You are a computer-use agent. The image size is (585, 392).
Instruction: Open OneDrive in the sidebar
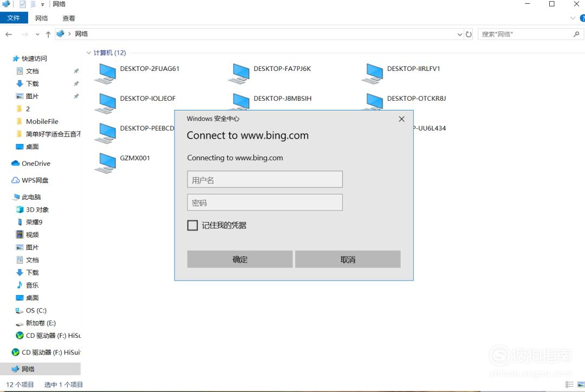pyautogui.click(x=35, y=164)
